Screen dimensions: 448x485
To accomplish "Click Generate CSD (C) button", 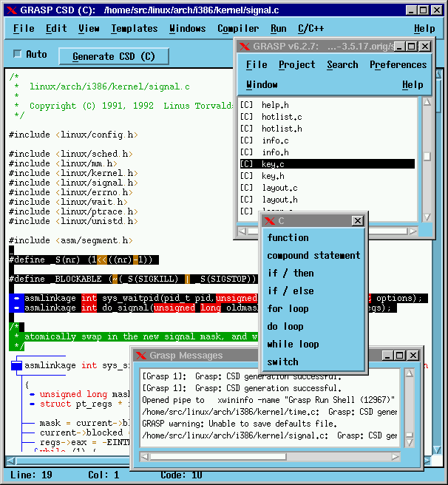I will pos(114,56).
